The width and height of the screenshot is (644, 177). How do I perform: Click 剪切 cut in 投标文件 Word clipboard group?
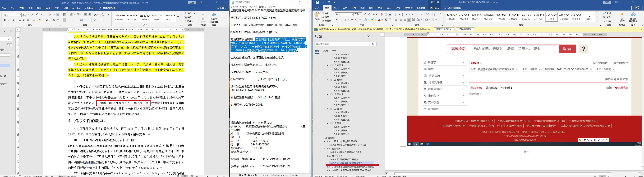(x=326, y=13)
